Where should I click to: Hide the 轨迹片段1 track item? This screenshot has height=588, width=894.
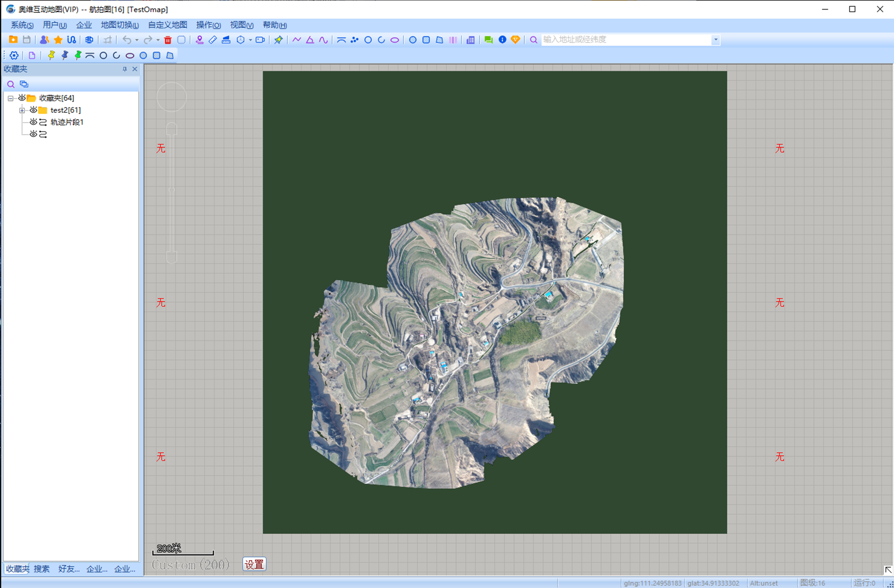(x=33, y=122)
